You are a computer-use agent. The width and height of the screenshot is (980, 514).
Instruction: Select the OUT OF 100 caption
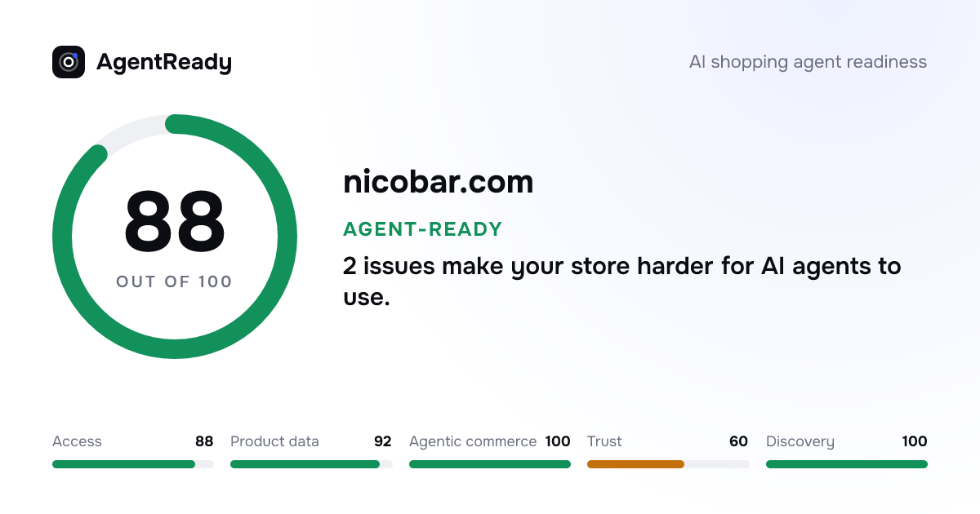pos(174,281)
